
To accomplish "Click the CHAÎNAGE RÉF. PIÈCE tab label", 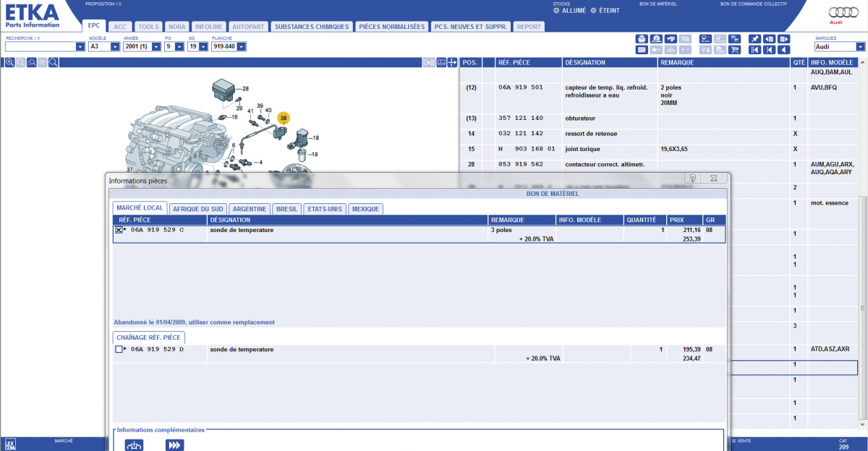I will click(x=150, y=338).
